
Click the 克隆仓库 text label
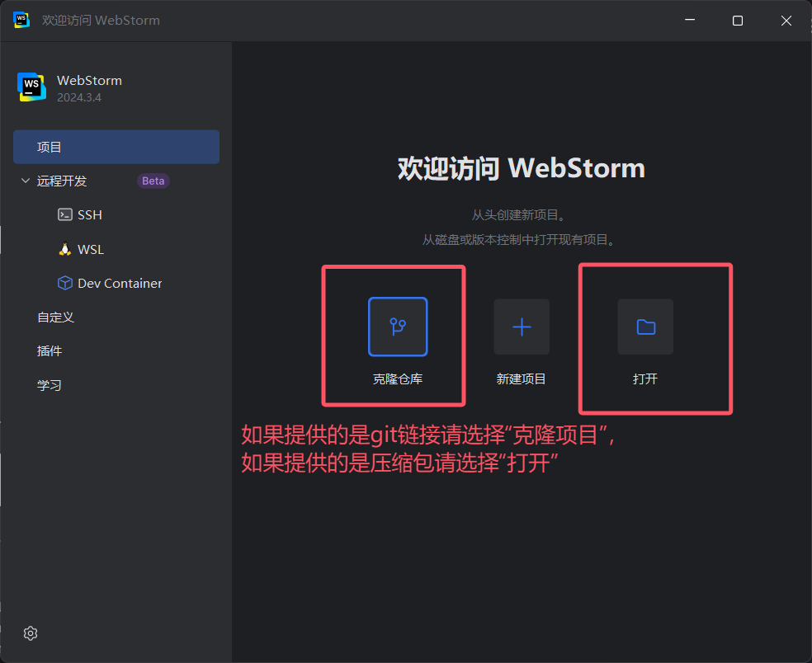[x=398, y=379]
